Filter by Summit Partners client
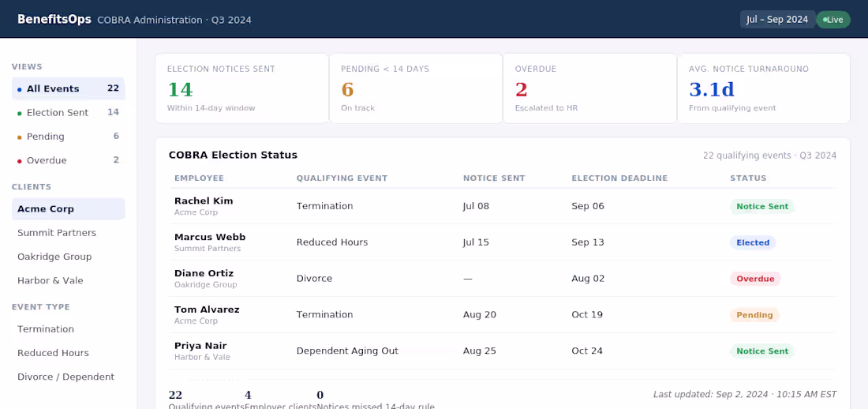 (68, 233)
